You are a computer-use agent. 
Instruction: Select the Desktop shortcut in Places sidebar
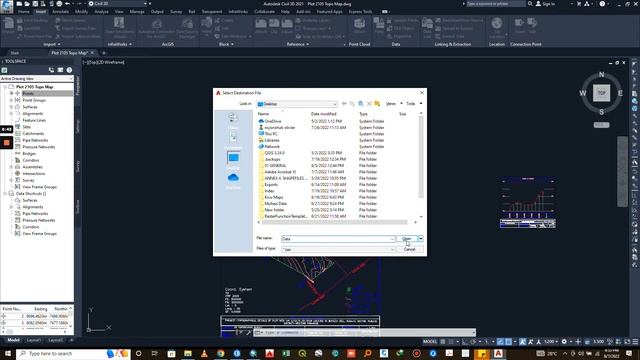233,160
